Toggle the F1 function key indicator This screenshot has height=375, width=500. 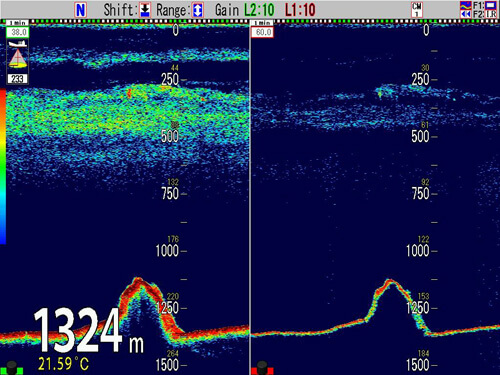coord(485,5)
